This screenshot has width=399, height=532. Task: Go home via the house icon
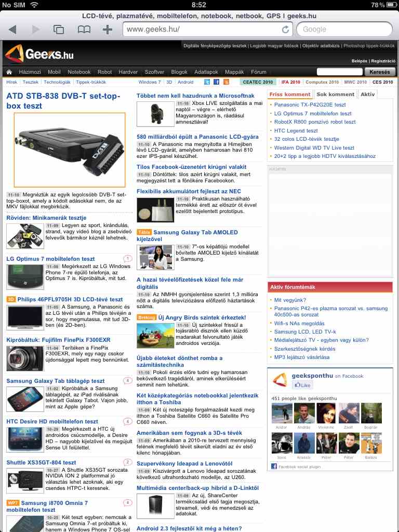tap(9, 72)
